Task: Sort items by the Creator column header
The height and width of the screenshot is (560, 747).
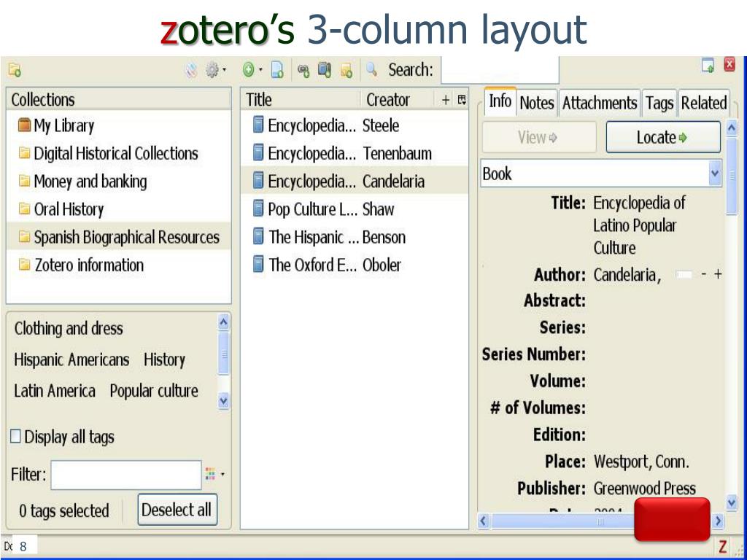Action: point(398,99)
